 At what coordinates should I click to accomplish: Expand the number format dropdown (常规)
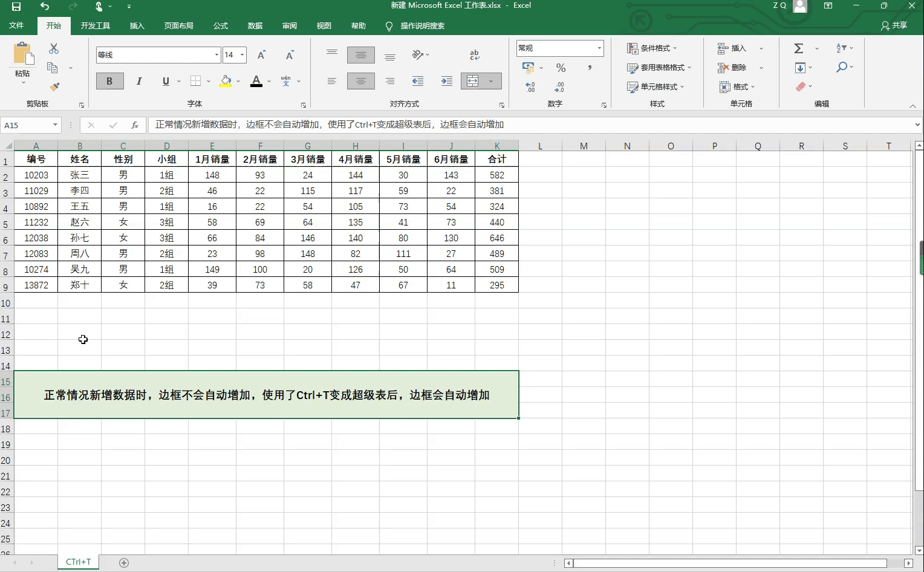tap(599, 48)
